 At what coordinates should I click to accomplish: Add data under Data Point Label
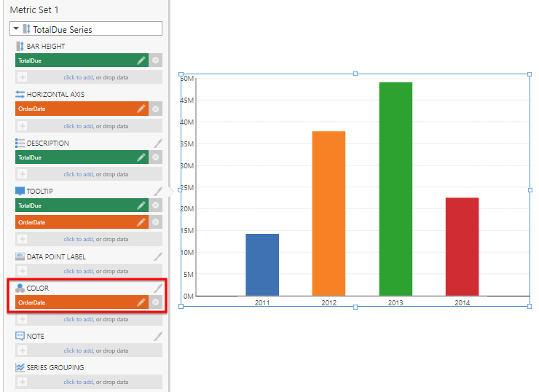click(x=89, y=271)
